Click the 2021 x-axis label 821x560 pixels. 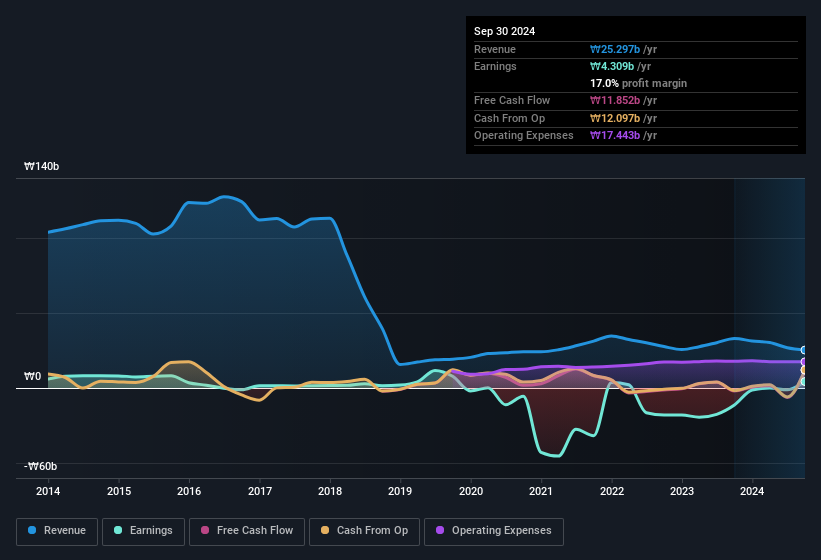coord(541,491)
